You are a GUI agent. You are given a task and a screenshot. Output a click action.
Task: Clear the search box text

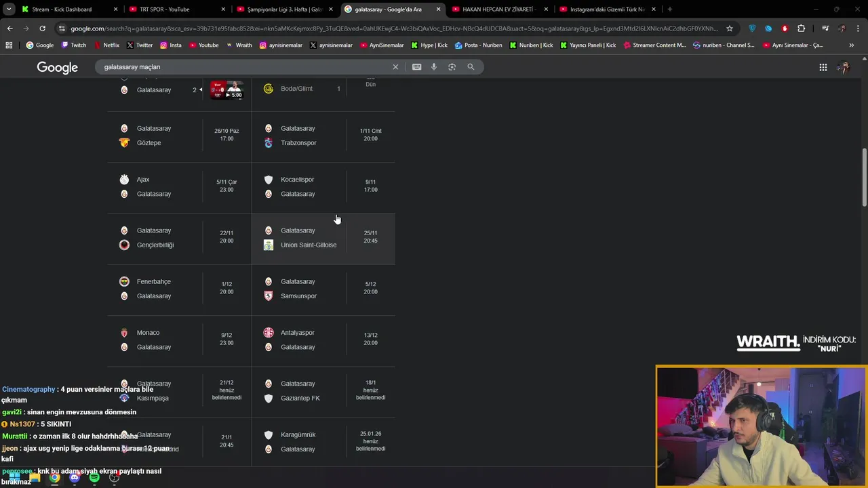[395, 67]
